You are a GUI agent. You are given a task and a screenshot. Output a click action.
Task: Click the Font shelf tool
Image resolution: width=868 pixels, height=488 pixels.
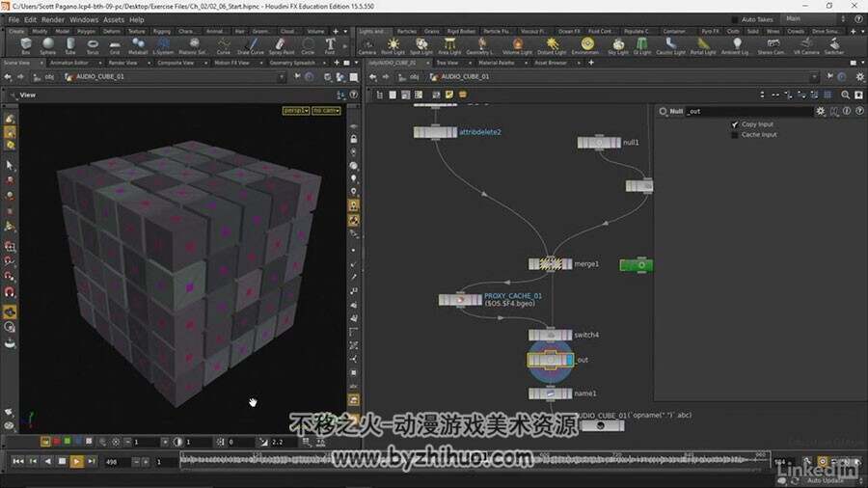(x=330, y=46)
